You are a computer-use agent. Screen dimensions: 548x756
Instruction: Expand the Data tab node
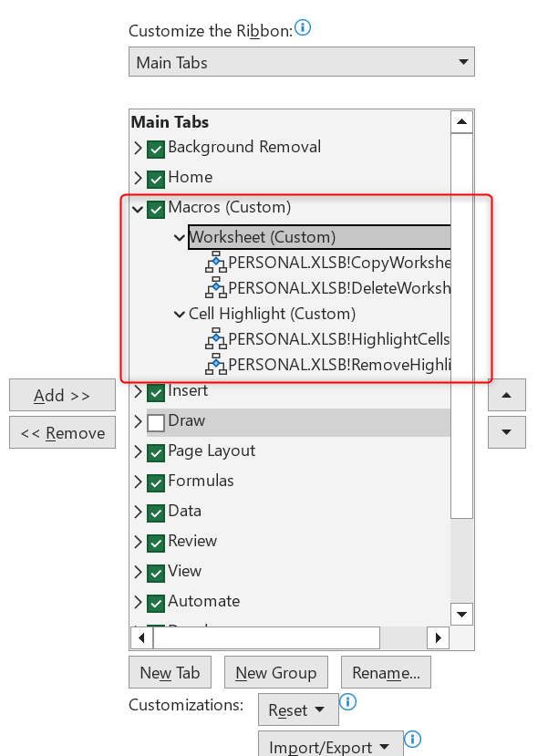coord(138,512)
